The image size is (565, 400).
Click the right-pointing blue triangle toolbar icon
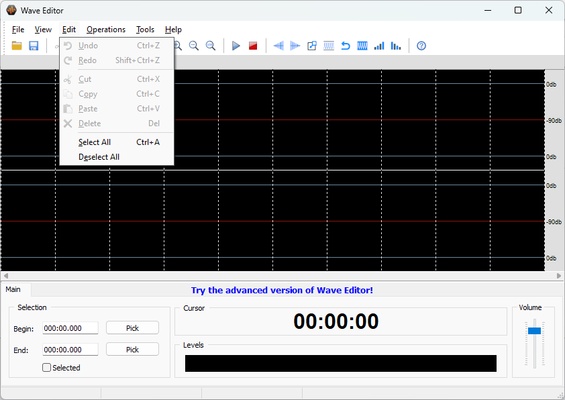pos(295,46)
